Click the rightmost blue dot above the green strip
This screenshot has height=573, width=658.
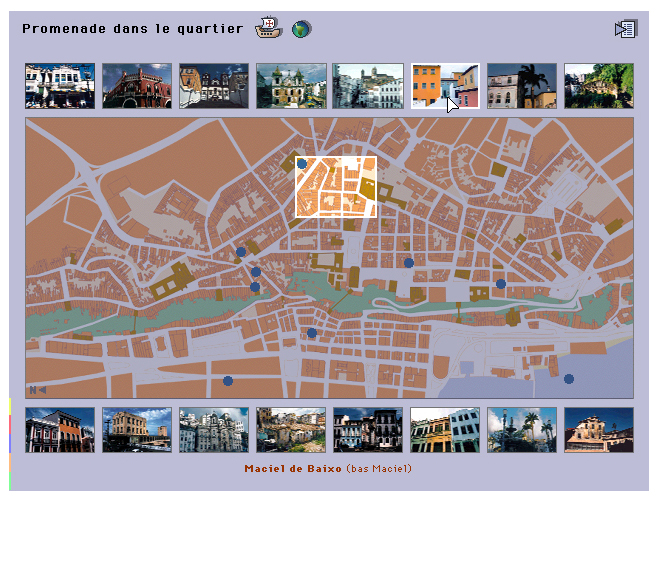[x=501, y=284]
